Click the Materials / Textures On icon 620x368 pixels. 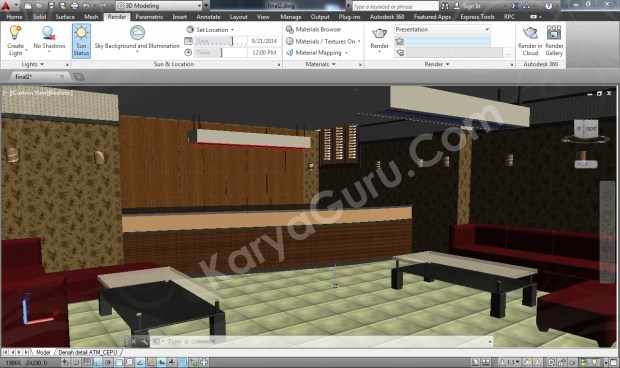[x=290, y=41]
